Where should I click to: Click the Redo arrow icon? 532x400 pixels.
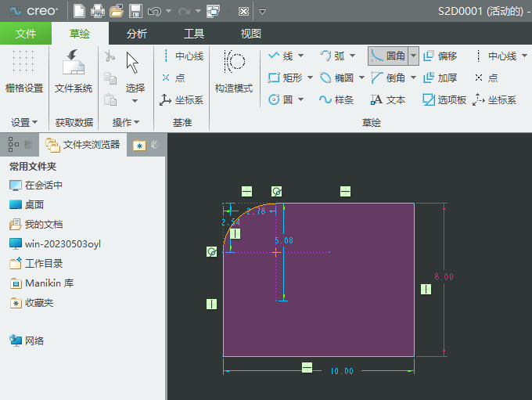[184, 12]
